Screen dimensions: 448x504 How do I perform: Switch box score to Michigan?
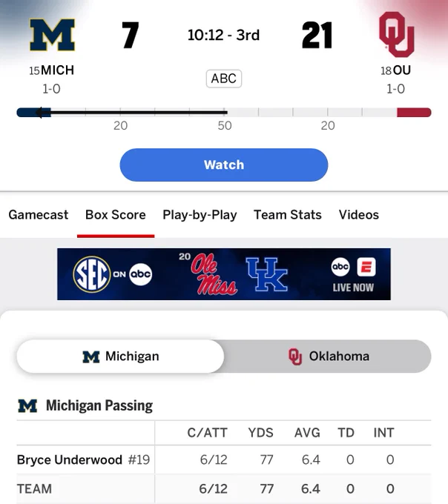120,357
